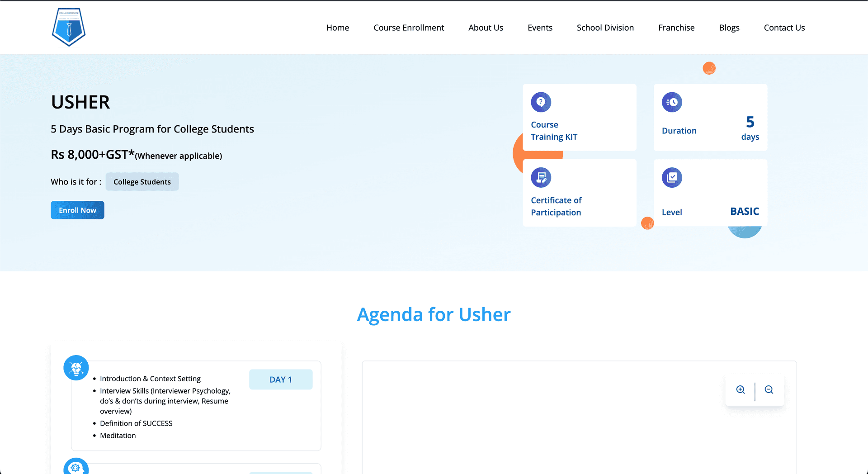
Task: Open About Us page
Action: point(486,28)
